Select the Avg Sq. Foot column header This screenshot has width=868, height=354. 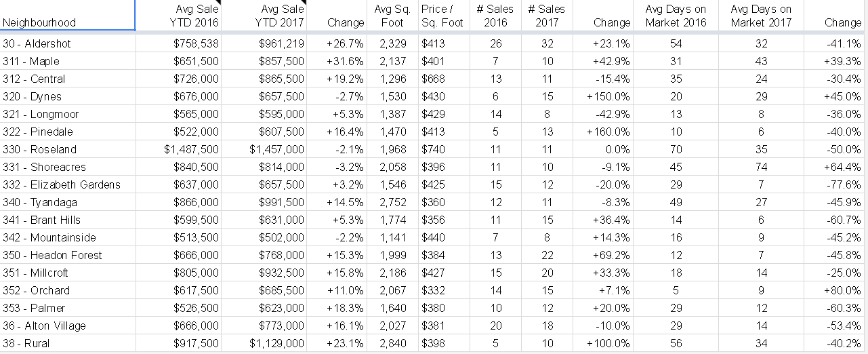point(392,16)
